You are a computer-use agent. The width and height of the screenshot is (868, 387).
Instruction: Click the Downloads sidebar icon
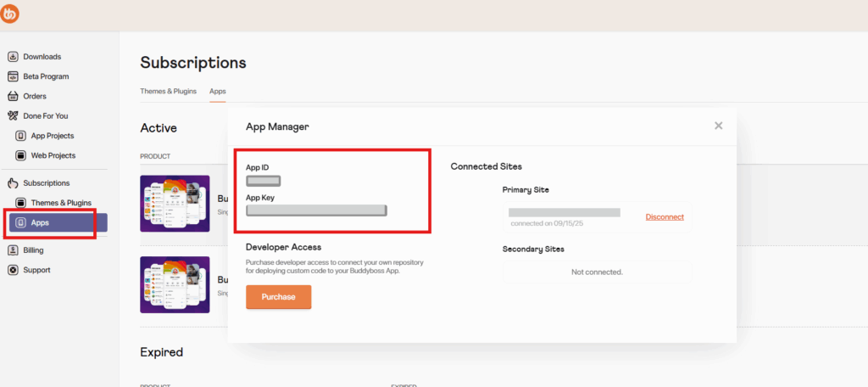(13, 57)
